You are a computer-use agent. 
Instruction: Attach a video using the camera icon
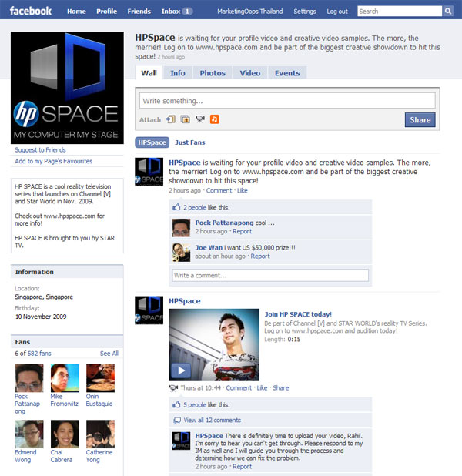(x=199, y=119)
